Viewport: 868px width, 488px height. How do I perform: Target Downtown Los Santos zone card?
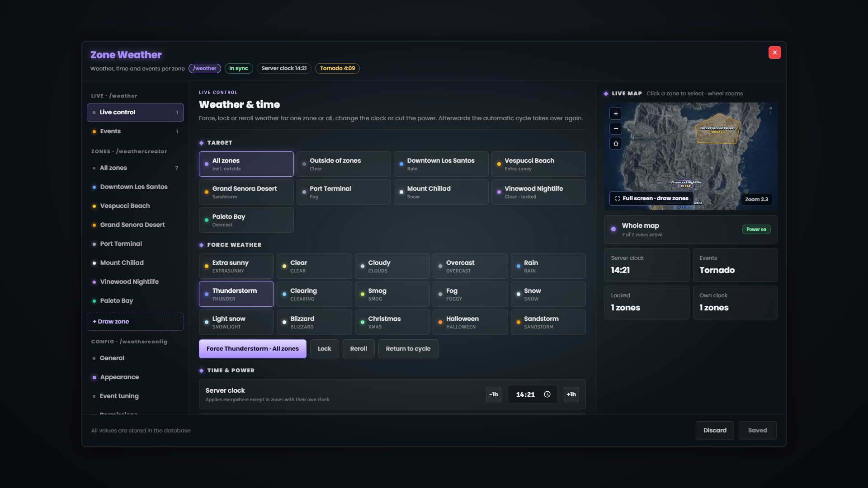(x=441, y=164)
